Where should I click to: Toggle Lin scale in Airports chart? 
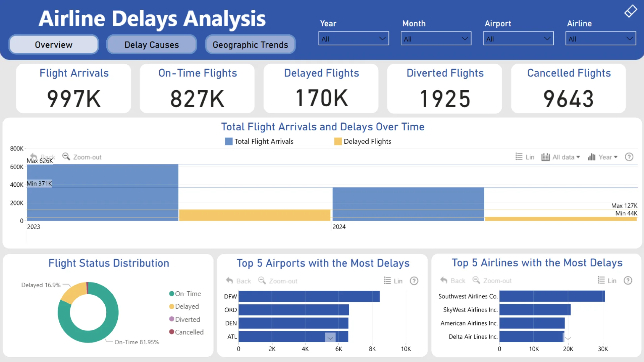click(387, 281)
